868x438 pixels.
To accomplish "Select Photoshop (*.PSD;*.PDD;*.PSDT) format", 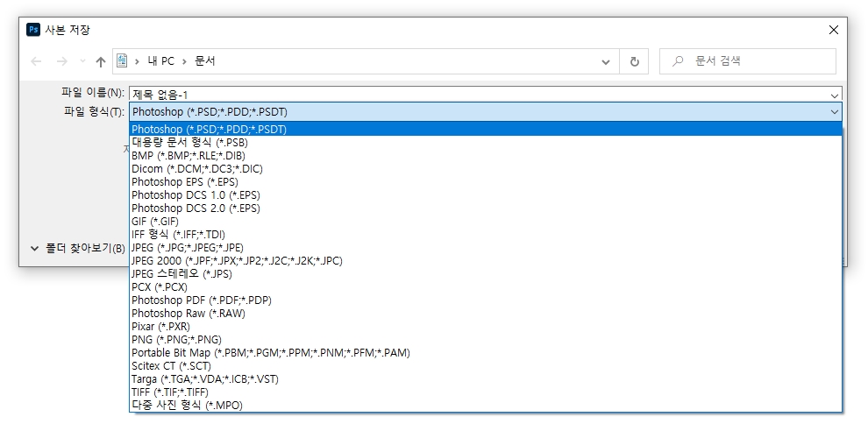I will pyautogui.click(x=486, y=130).
